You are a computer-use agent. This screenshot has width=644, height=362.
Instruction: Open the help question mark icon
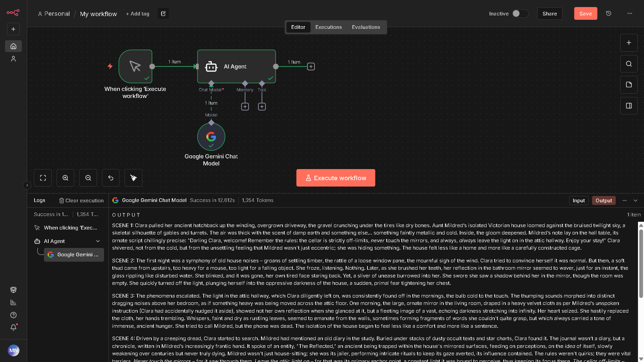[13, 315]
